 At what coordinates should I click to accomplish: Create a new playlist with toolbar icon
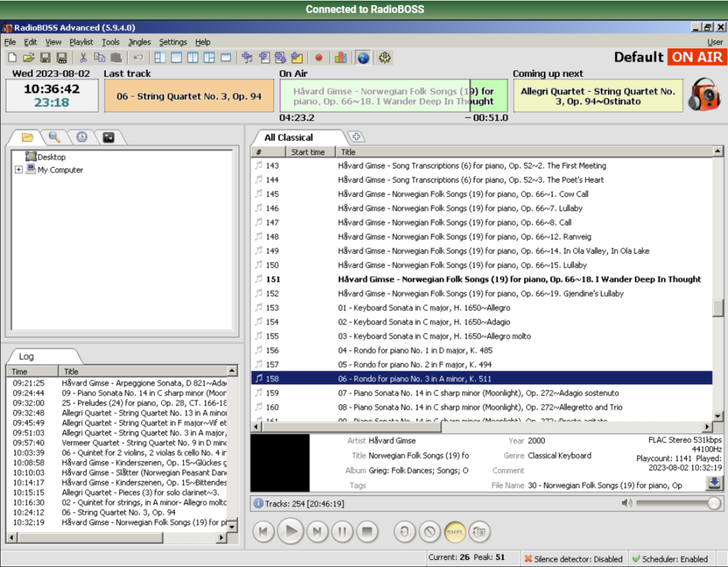13,58
